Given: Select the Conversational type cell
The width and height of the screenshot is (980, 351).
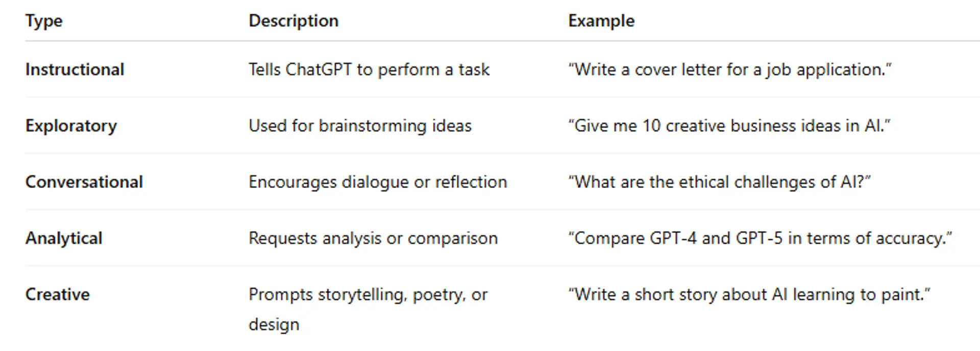Looking at the screenshot, I should coord(84,182).
